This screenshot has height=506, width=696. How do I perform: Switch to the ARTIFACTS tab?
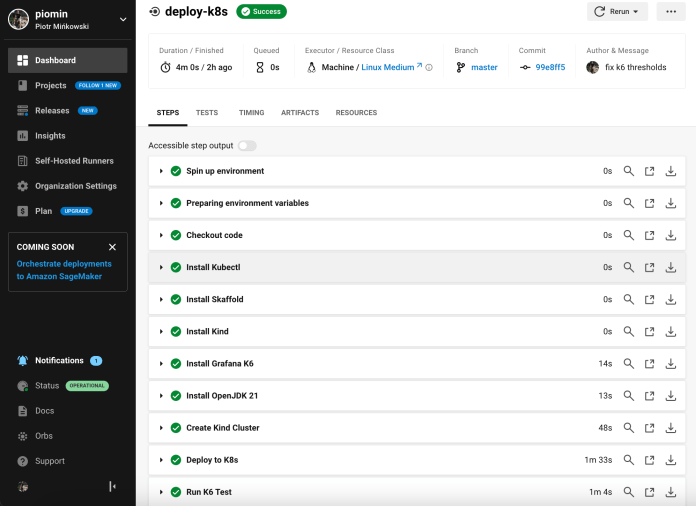click(300, 113)
